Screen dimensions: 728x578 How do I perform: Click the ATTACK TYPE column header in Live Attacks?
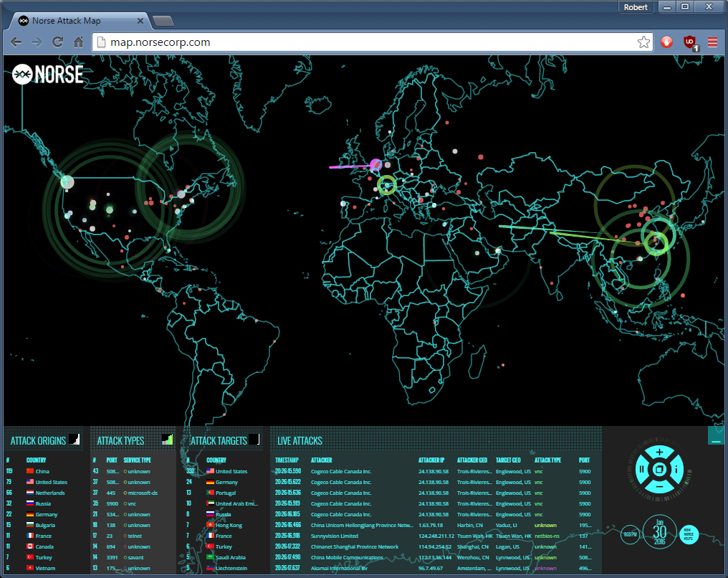tap(548, 460)
